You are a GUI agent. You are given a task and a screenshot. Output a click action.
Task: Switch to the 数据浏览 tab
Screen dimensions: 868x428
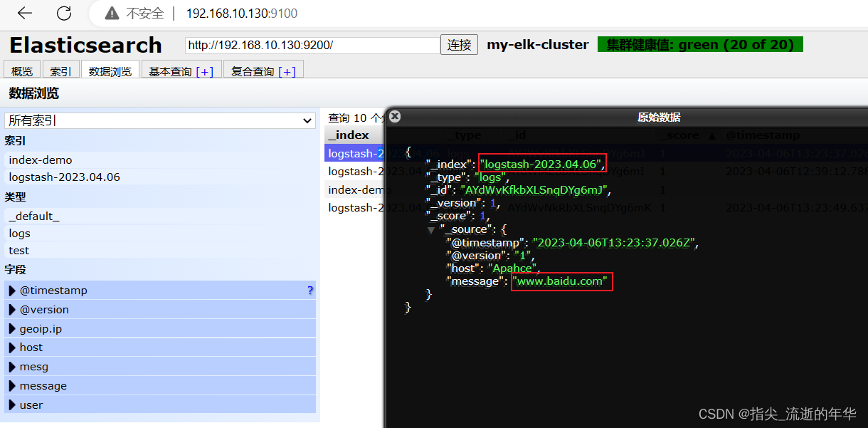click(110, 71)
